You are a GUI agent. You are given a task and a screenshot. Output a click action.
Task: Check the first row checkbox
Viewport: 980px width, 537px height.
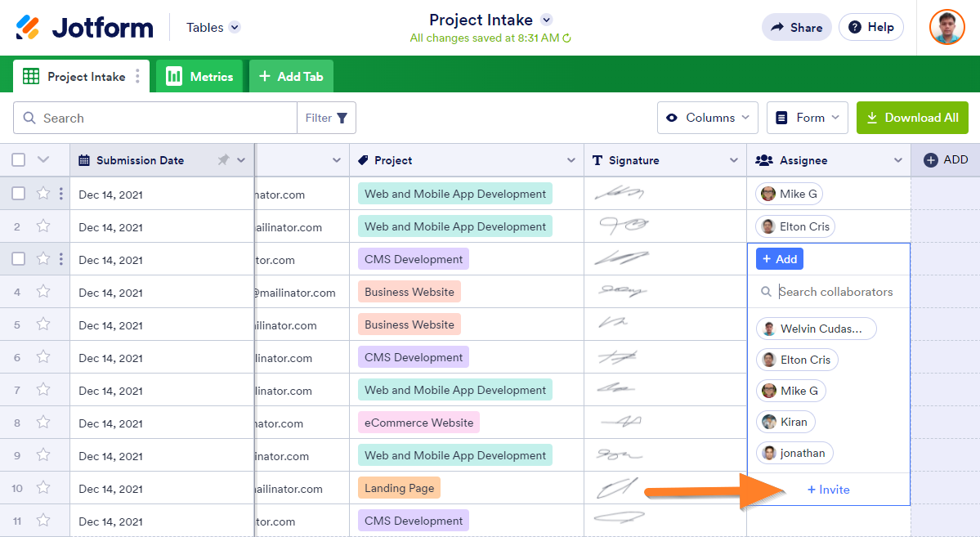click(19, 194)
